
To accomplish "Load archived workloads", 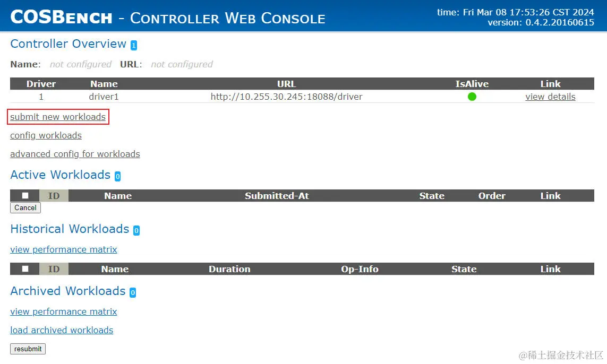I will pyautogui.click(x=62, y=330).
